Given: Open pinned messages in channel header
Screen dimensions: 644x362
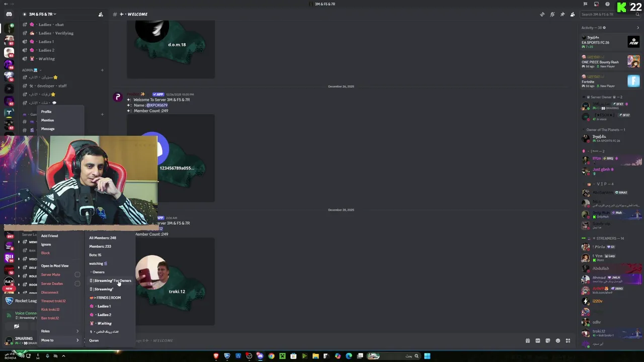Looking at the screenshot, I should coord(562,14).
